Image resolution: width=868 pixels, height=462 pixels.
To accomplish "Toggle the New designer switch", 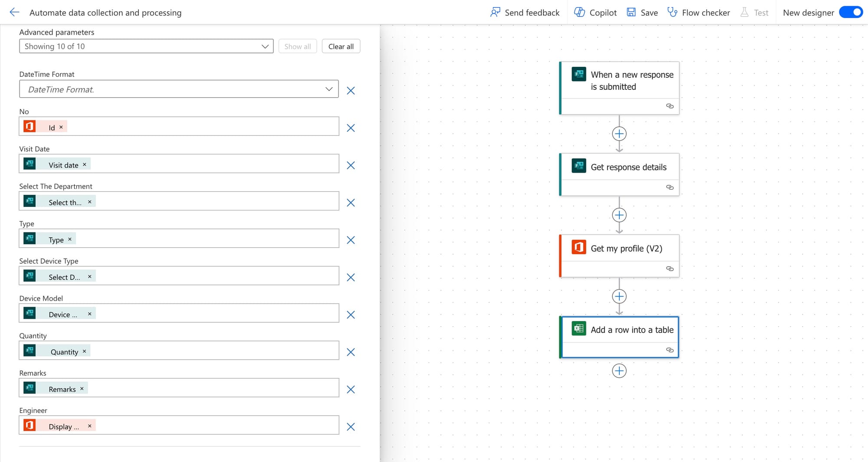I will 851,12.
